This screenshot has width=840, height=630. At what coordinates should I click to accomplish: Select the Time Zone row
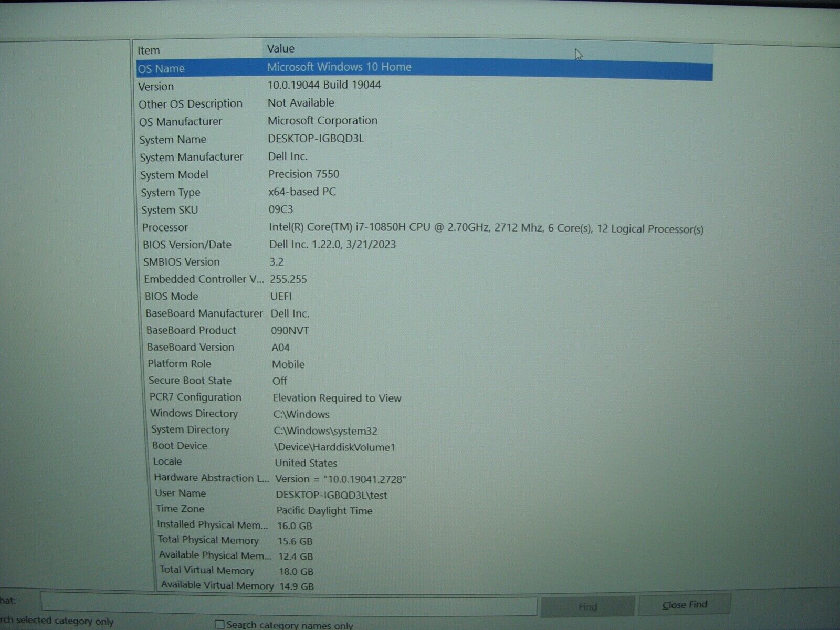click(x=424, y=509)
